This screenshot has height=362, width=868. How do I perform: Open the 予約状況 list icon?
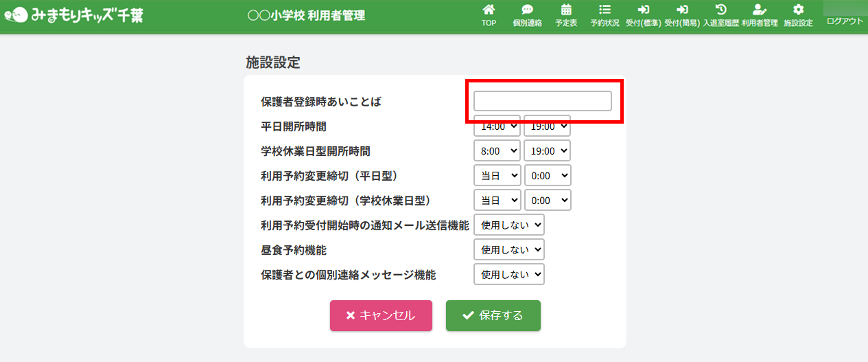[605, 10]
